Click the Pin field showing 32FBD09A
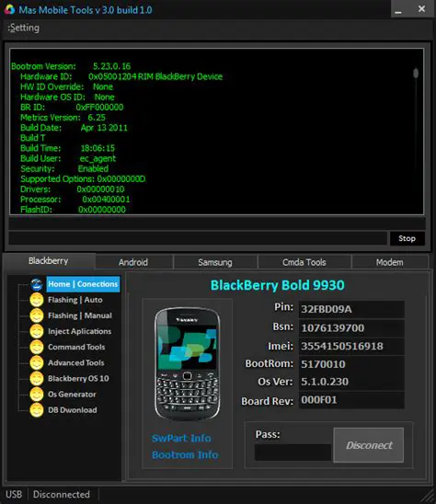 (x=351, y=309)
